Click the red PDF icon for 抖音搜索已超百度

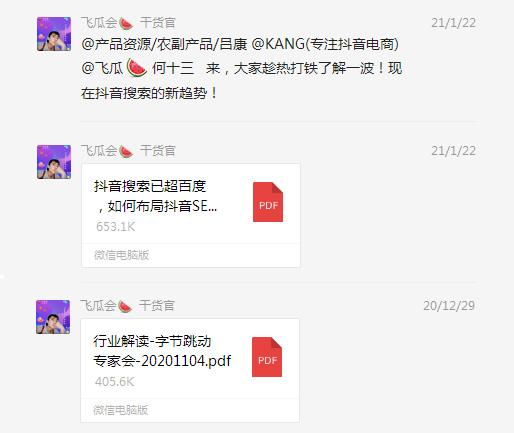pyautogui.click(x=268, y=202)
